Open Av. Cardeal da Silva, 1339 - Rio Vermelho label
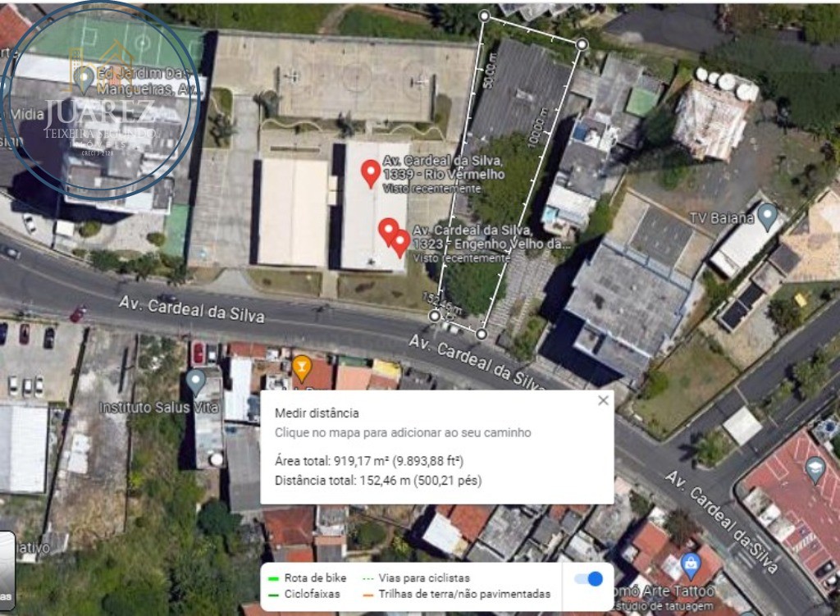840x616 pixels. [x=443, y=167]
